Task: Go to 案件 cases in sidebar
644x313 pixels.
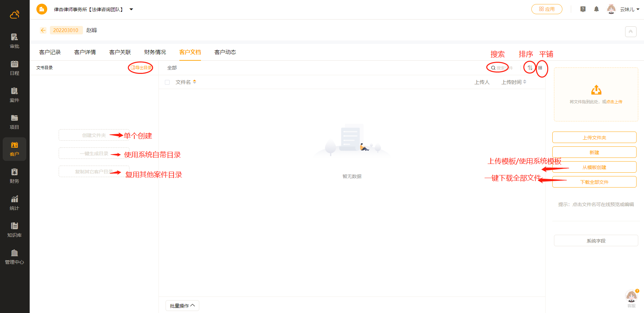Action: click(14, 95)
